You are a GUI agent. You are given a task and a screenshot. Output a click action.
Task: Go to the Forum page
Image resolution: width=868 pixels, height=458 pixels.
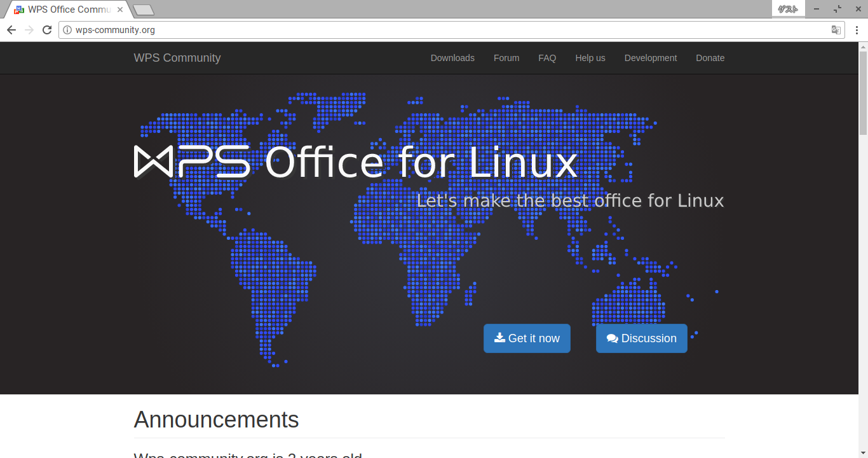(x=506, y=58)
